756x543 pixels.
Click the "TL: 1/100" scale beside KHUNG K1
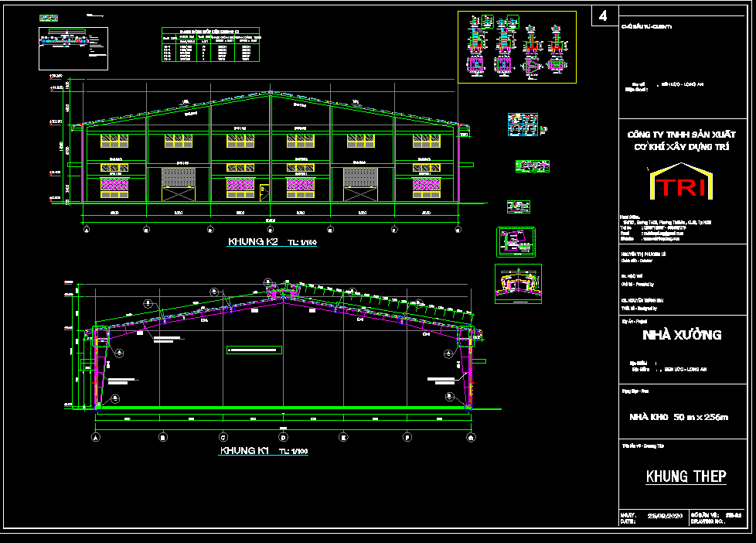tap(293, 451)
